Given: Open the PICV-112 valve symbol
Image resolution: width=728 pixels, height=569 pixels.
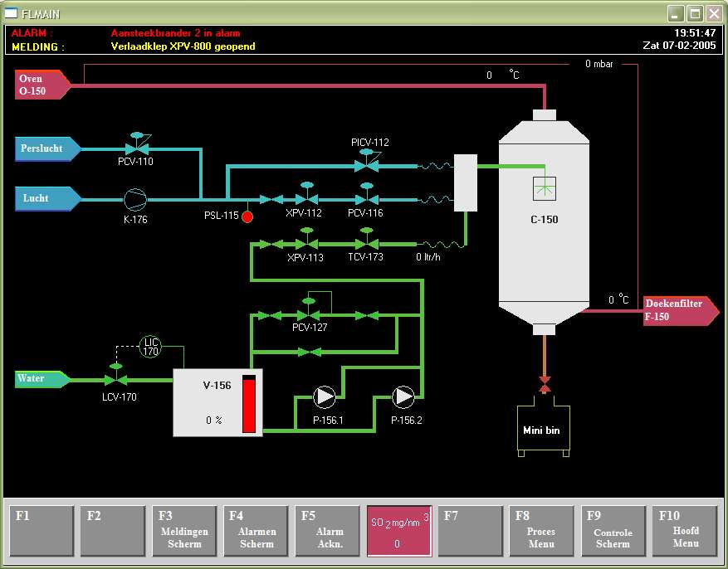Looking at the screenshot, I should (x=363, y=163).
